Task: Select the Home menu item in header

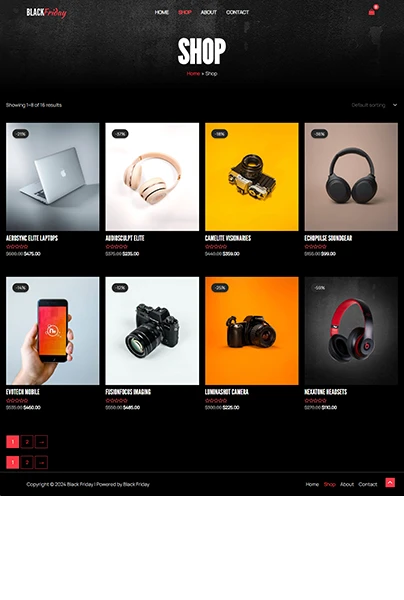Action: click(161, 12)
